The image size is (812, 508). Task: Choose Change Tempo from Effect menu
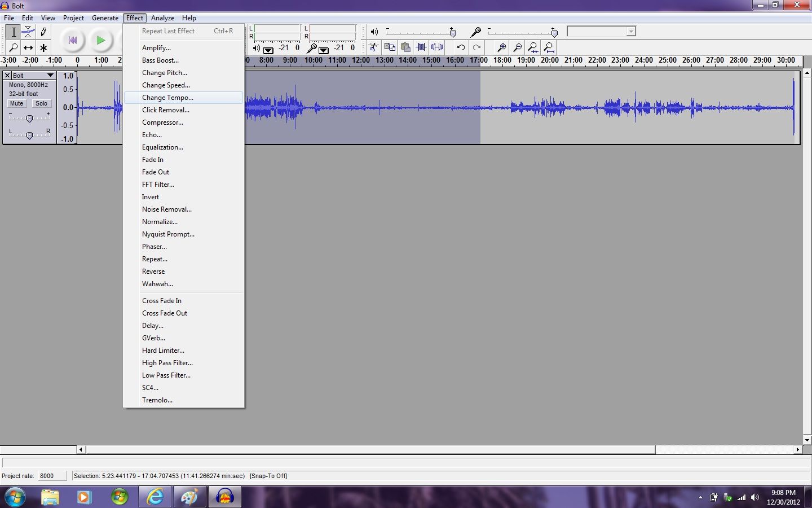pos(167,97)
